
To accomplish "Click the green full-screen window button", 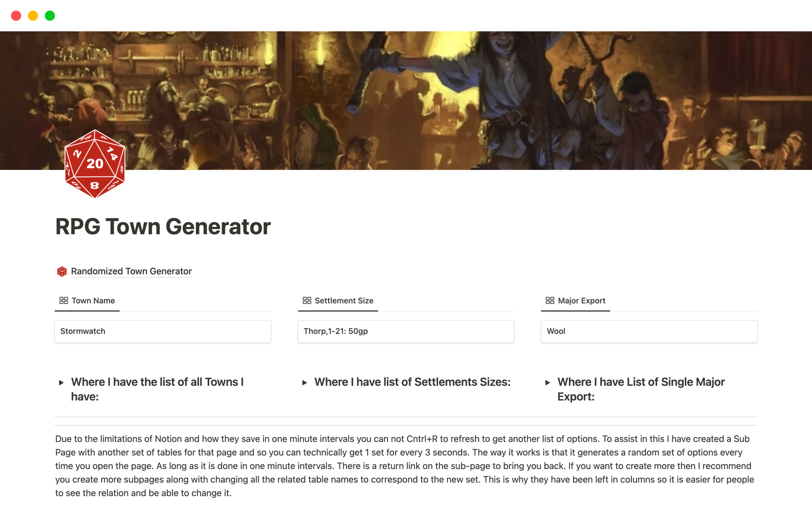I will coord(49,15).
